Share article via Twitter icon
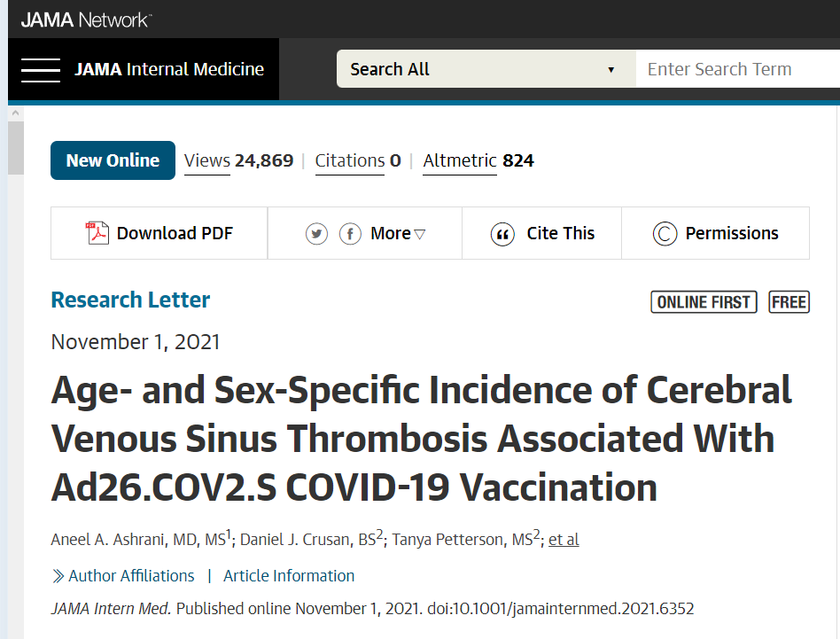 click(x=316, y=234)
